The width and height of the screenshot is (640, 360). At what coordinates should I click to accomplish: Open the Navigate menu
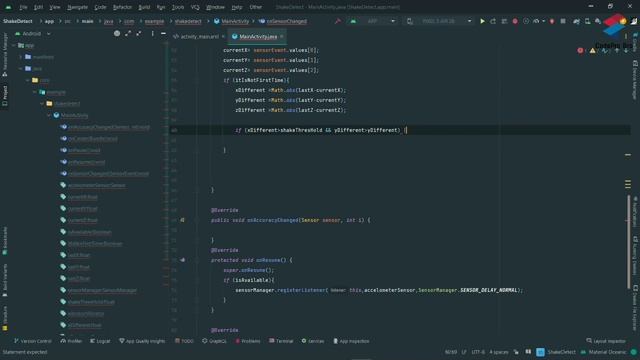[x=77, y=7]
